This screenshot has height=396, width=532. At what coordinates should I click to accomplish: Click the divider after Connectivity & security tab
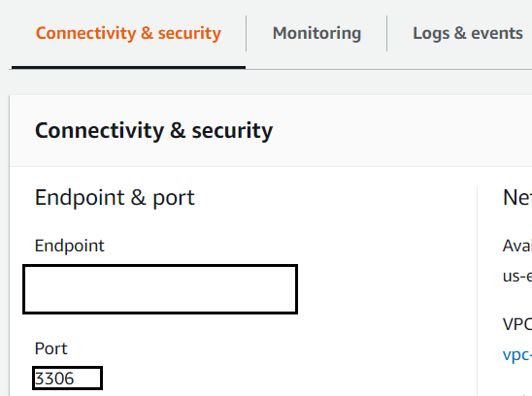[x=247, y=33]
